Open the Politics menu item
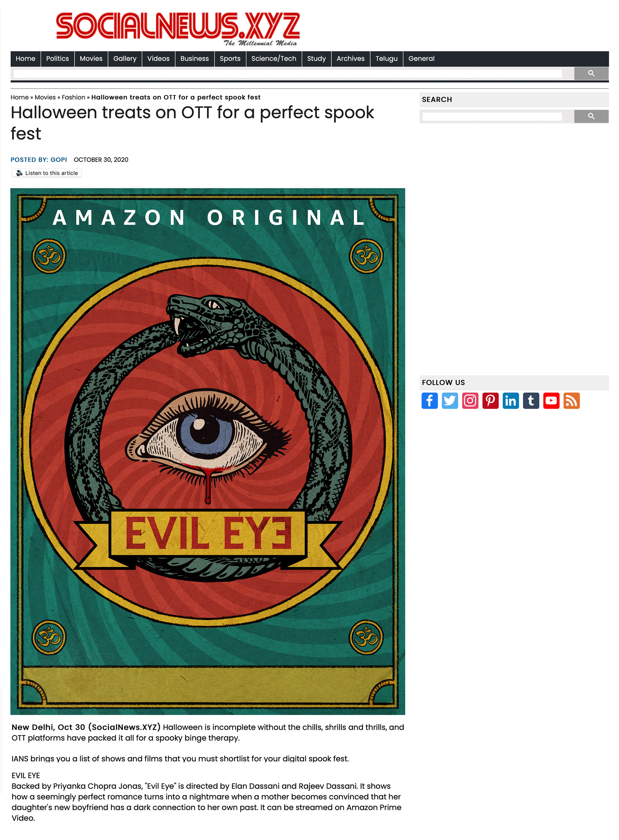619x840 pixels. tap(57, 59)
